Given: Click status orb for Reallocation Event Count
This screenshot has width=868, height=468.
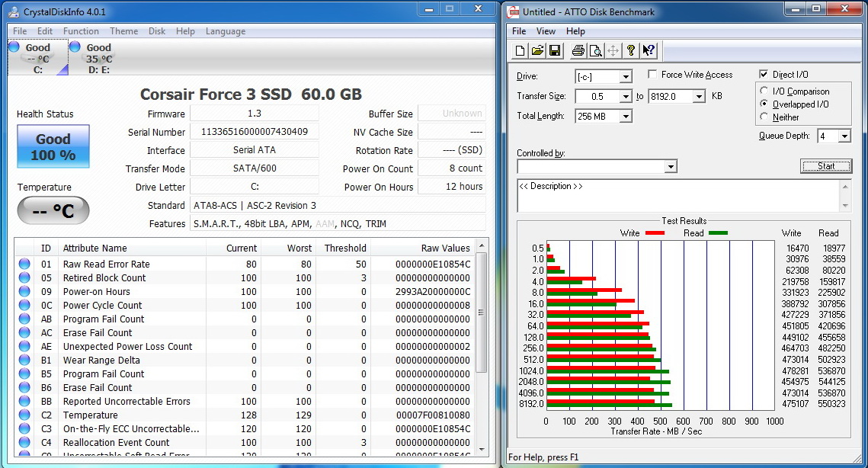Looking at the screenshot, I should (x=24, y=443).
